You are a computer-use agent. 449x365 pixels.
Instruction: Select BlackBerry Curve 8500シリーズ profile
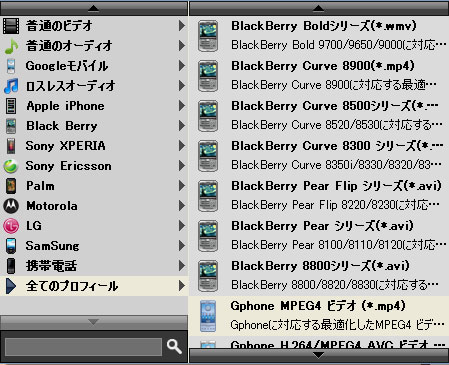pyautogui.click(x=319, y=116)
